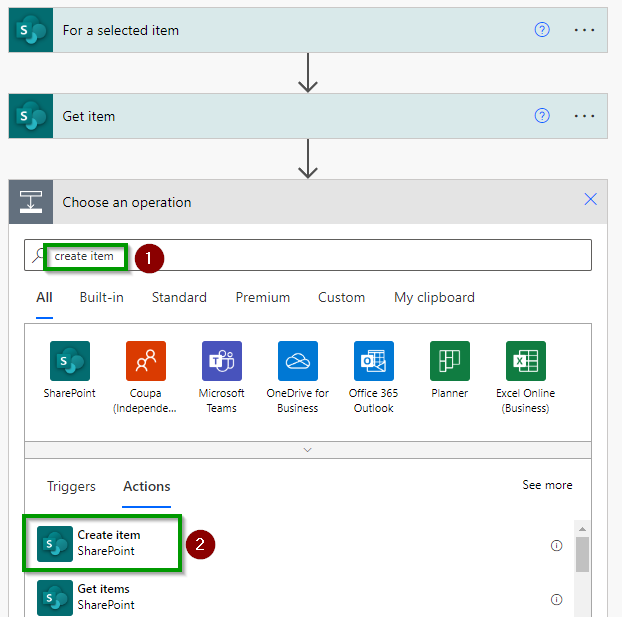The height and width of the screenshot is (617, 622).
Task: Click the scroll up arrow in actions list
Action: pos(582,529)
